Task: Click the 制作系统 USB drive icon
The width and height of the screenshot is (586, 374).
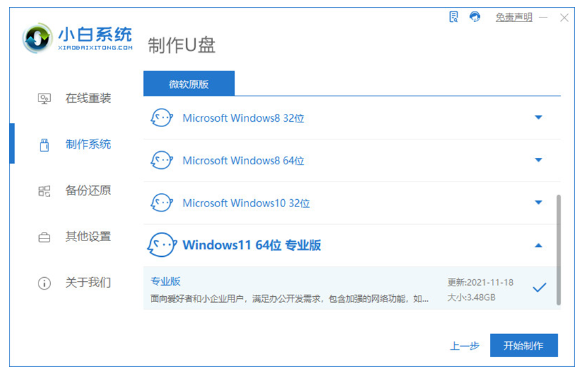Action: [44, 145]
